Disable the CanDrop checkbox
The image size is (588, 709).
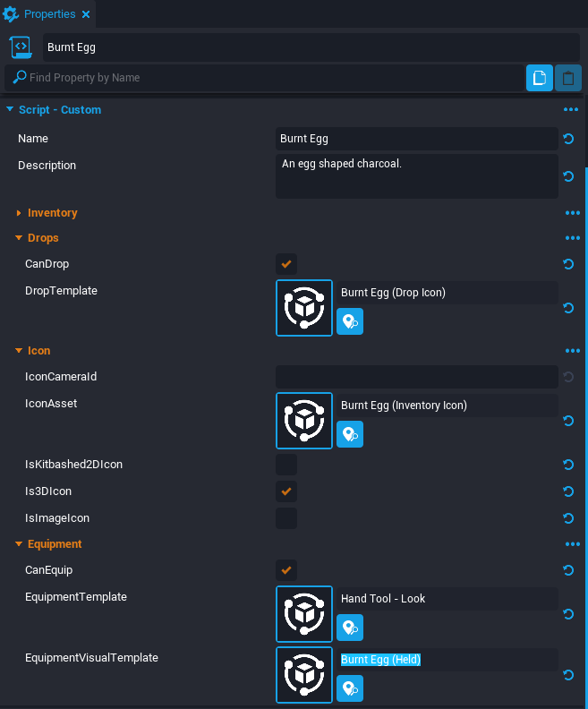point(286,264)
